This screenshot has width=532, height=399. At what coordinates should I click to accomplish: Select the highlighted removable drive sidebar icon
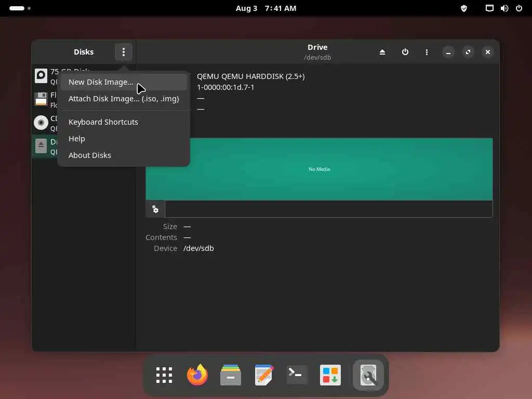point(41,146)
